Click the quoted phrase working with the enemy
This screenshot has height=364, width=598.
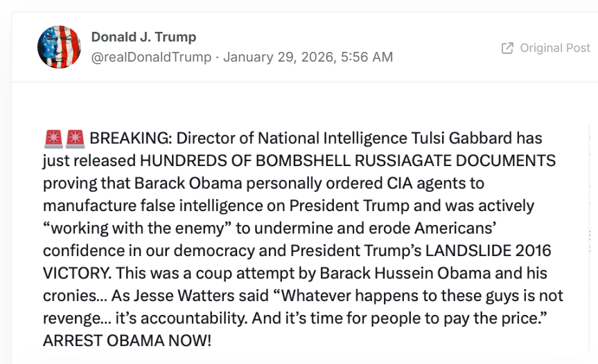coord(125,229)
